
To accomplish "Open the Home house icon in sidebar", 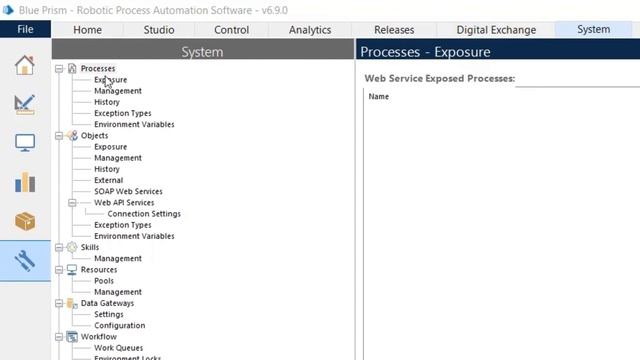I will pos(24,65).
